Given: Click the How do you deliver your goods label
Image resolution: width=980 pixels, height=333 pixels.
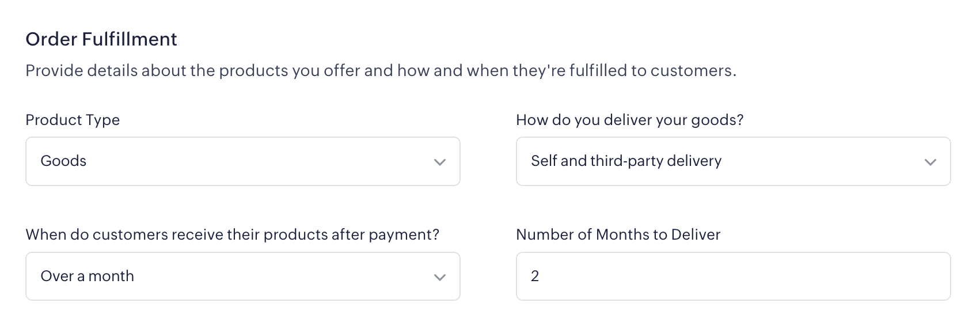Looking at the screenshot, I should pos(629,120).
